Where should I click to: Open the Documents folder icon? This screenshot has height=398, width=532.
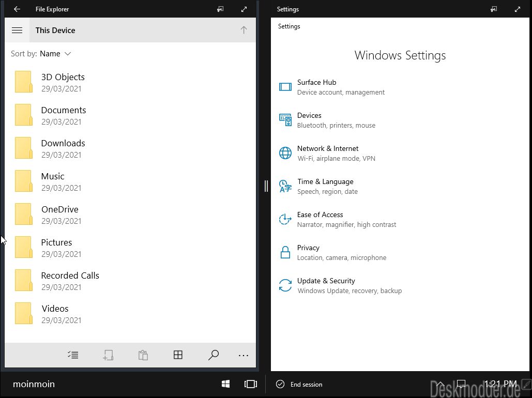point(23,115)
